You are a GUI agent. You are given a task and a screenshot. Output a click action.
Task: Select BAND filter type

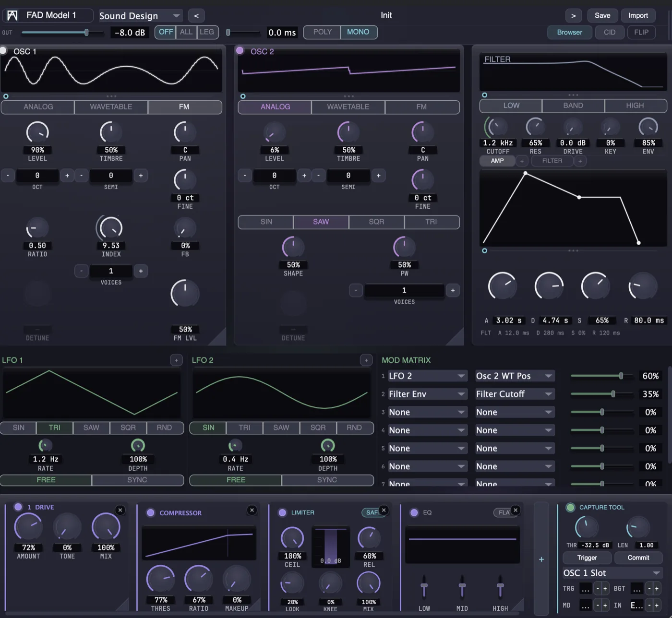[573, 106]
